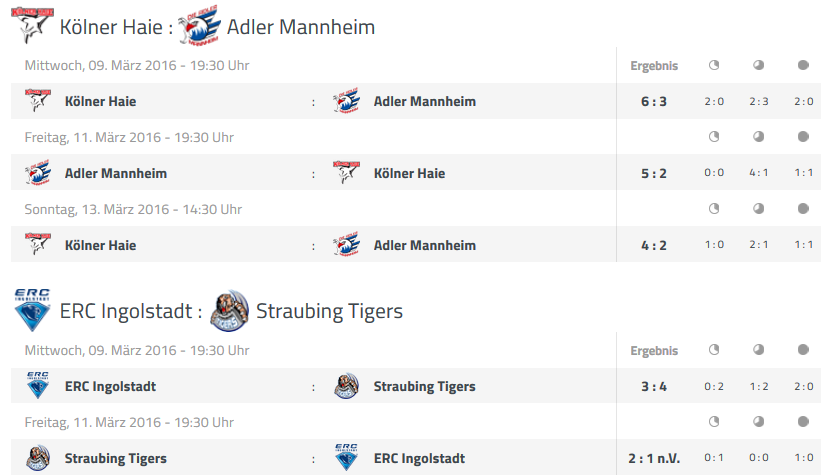Click Straubing Tigers logo in the 2 : 1 n.V. row
Viewport: 821px width, 476px height.
pos(38,458)
